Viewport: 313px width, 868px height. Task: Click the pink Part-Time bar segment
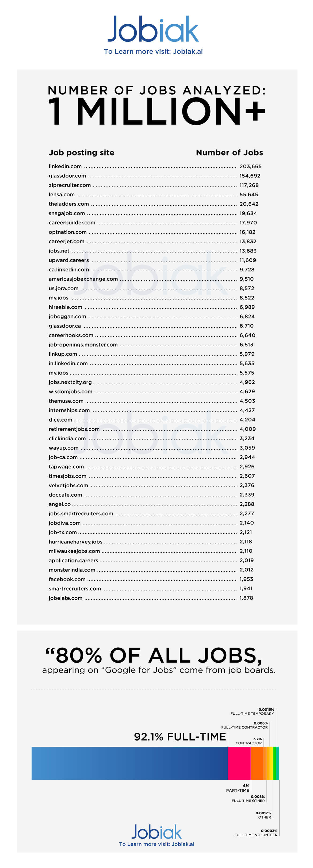(x=239, y=763)
